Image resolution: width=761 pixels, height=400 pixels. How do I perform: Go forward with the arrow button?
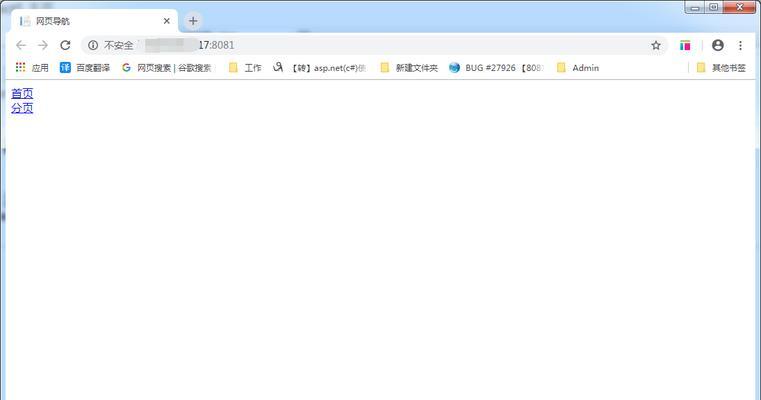[x=43, y=45]
